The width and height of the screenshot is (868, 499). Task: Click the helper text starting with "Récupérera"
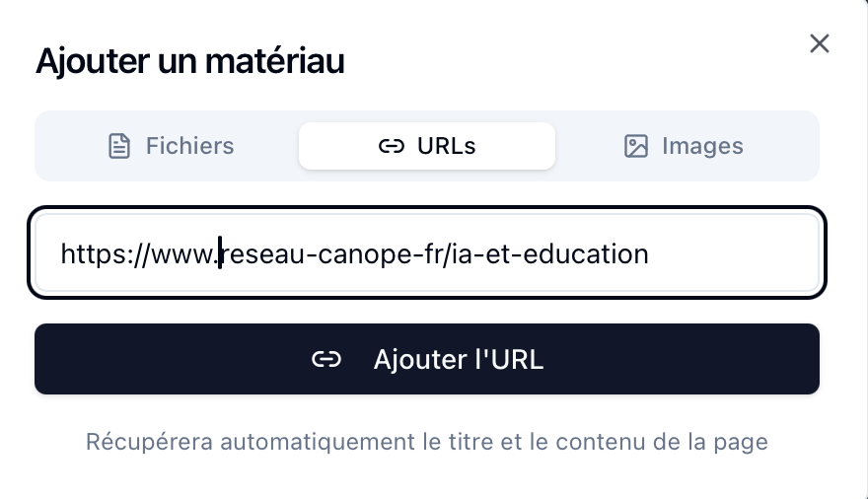[426, 441]
